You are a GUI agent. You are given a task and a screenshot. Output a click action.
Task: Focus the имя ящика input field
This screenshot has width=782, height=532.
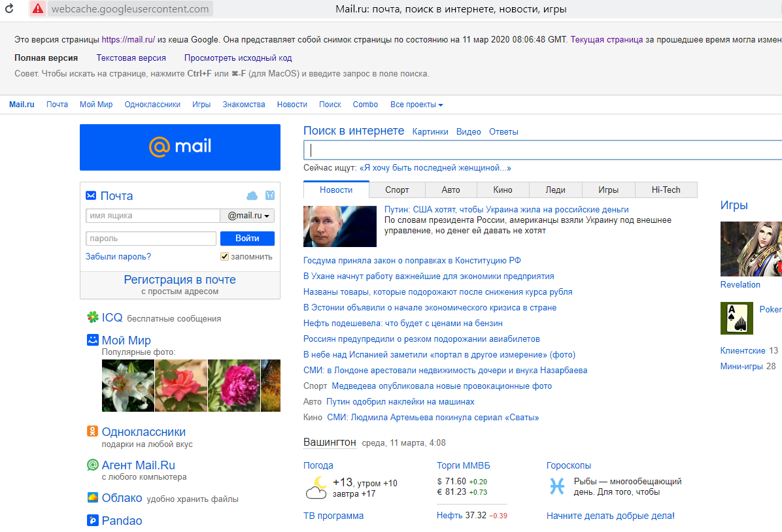pyautogui.click(x=152, y=216)
